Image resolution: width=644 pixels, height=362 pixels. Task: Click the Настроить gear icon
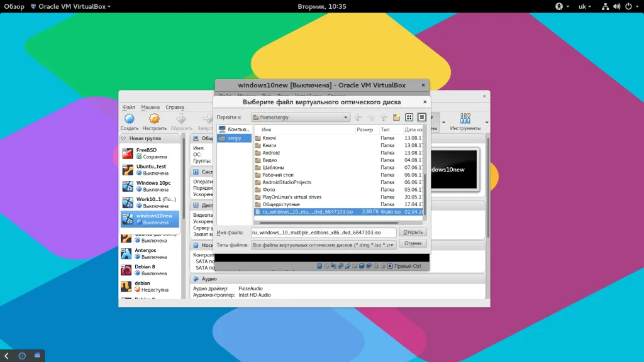point(154,119)
